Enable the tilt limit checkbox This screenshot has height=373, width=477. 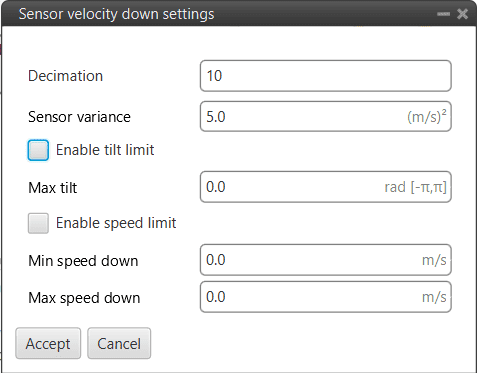(x=38, y=150)
